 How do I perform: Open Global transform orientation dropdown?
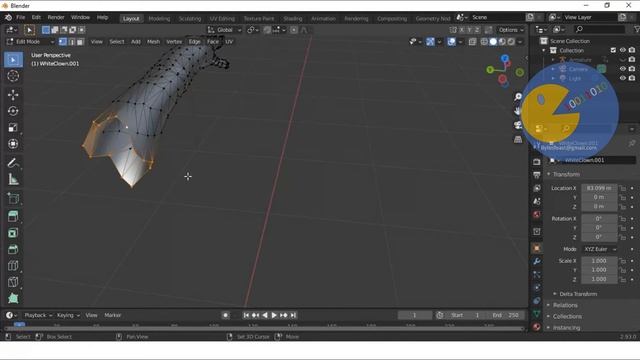224,30
